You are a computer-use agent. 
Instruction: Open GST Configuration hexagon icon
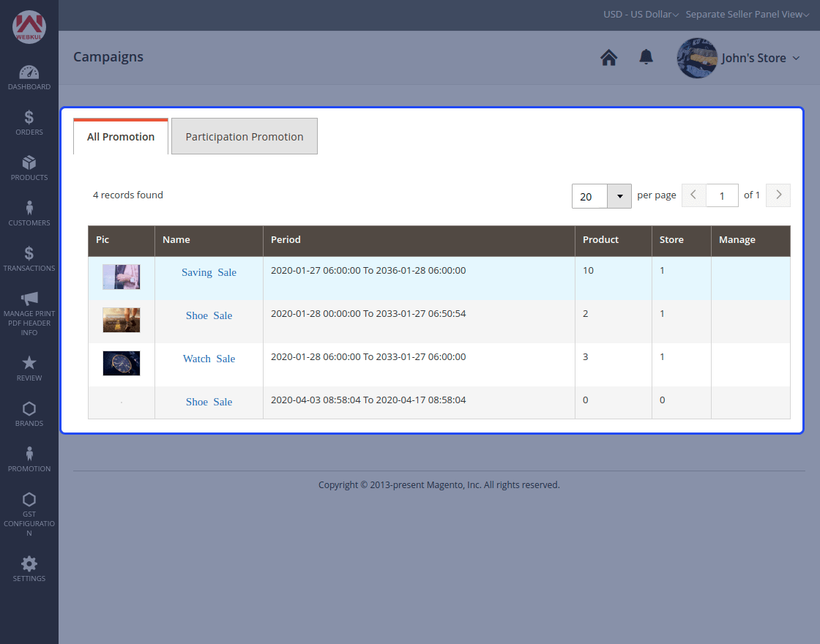(x=29, y=499)
